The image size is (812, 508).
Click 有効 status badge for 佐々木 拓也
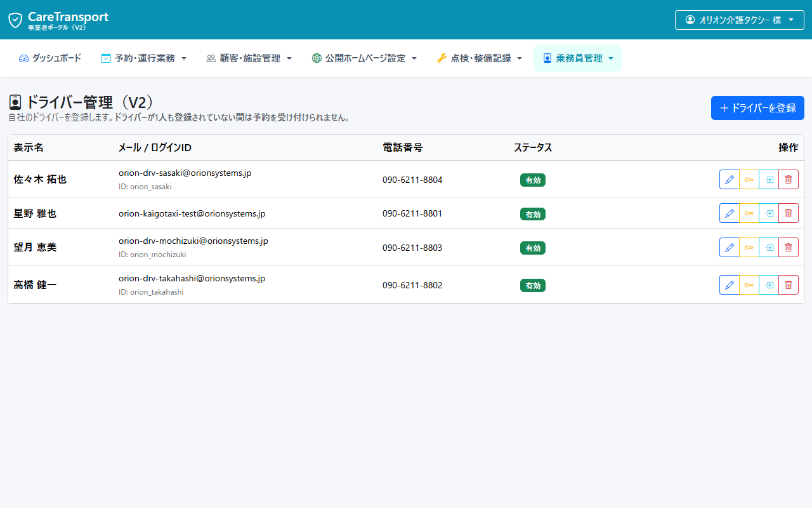click(533, 180)
